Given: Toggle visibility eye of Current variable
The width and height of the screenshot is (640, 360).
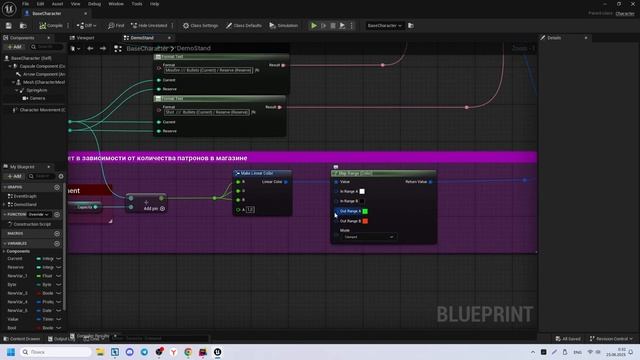Looking at the screenshot, I should [59, 259].
